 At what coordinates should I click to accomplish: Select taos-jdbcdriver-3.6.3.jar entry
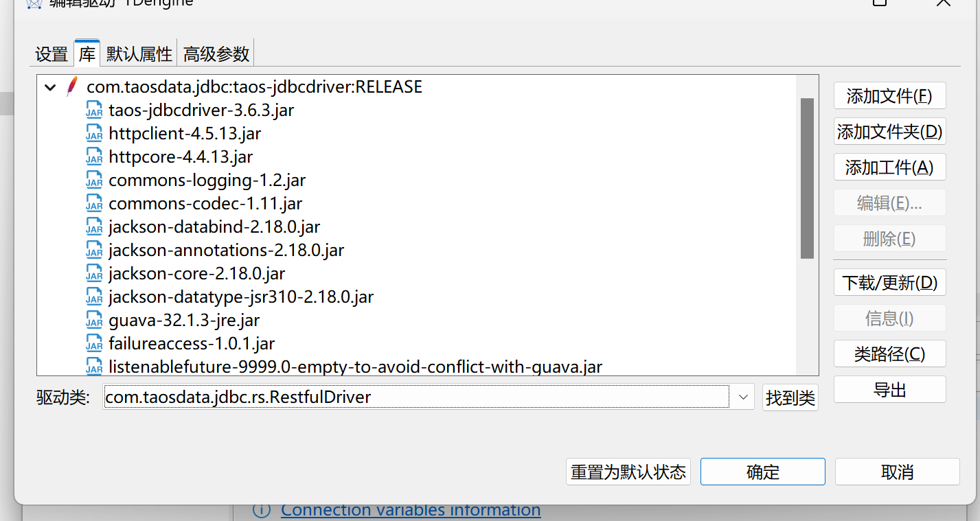click(201, 111)
